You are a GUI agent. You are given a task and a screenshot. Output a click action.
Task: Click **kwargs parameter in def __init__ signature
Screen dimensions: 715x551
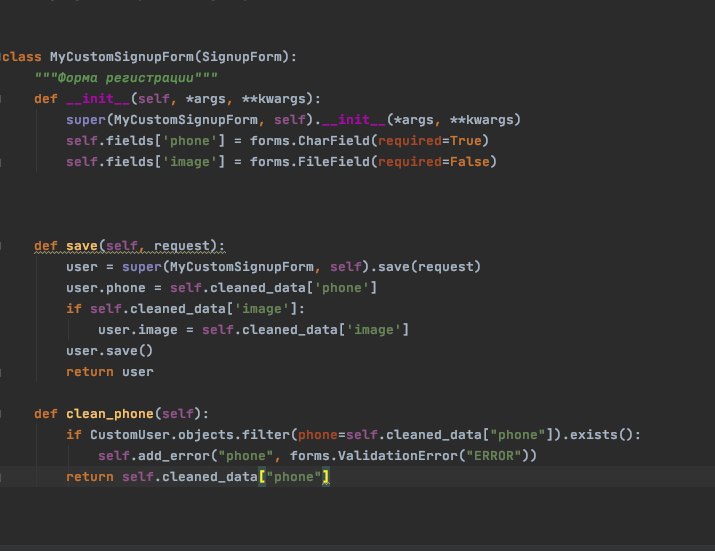274,99
